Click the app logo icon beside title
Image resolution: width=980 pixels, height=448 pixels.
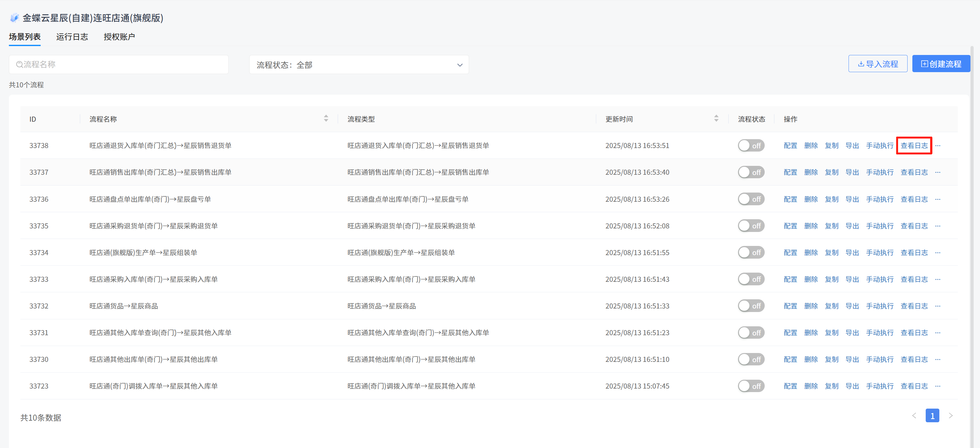[15, 17]
